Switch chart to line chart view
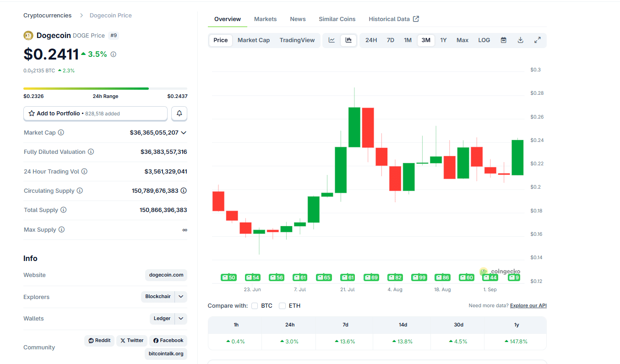Image resolution: width=620 pixels, height=364 pixels. (332, 40)
